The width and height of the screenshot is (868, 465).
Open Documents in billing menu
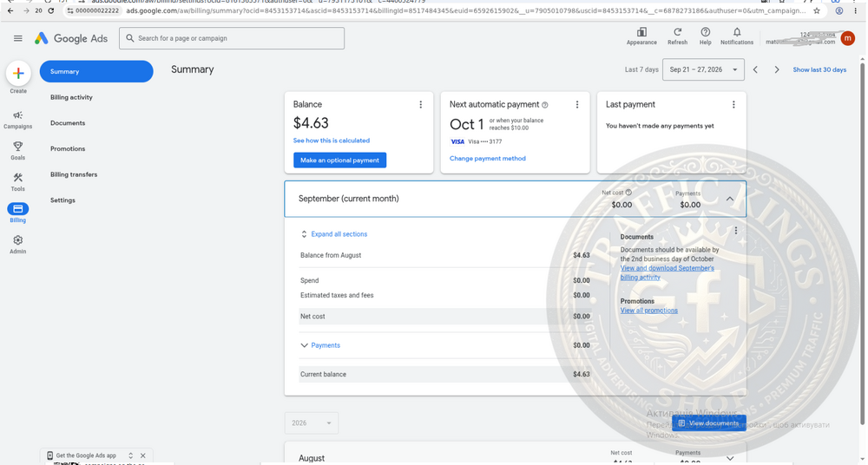[x=68, y=123]
